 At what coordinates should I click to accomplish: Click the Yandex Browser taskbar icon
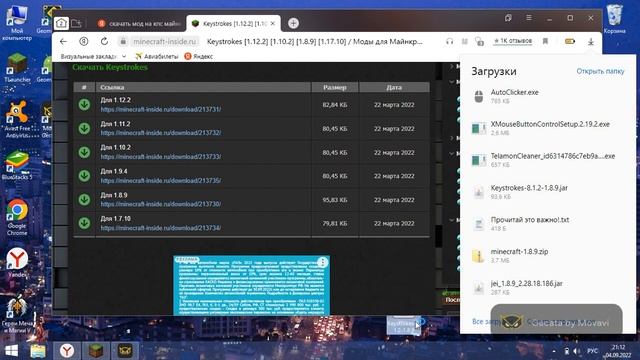(x=67, y=351)
